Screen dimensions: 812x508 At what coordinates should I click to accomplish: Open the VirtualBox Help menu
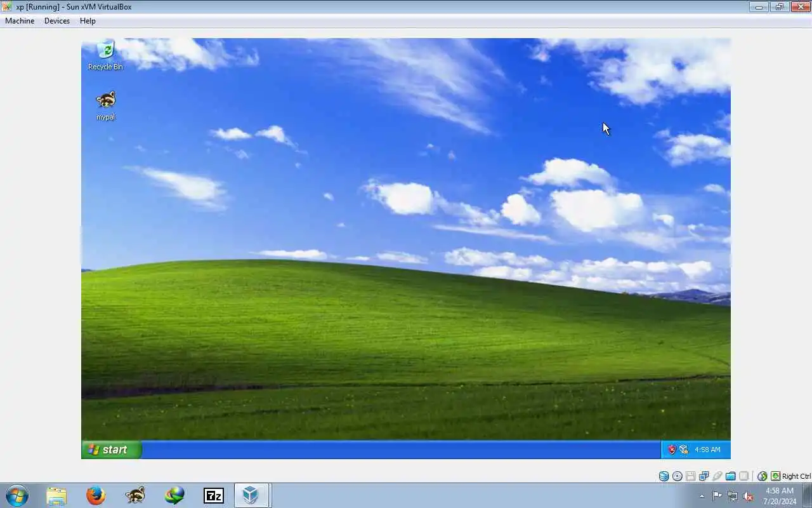coord(88,21)
